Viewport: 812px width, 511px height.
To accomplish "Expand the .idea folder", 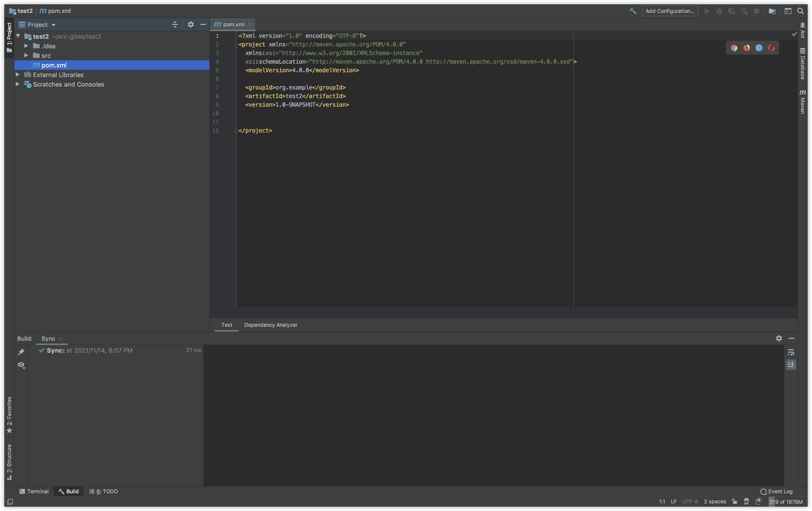I will [x=26, y=46].
